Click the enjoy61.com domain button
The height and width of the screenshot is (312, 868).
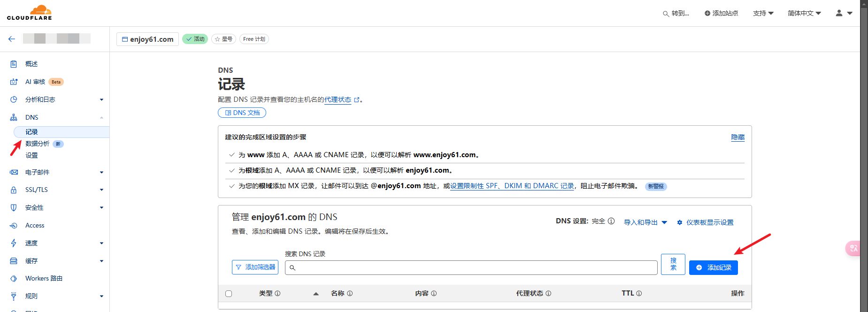[x=148, y=39]
